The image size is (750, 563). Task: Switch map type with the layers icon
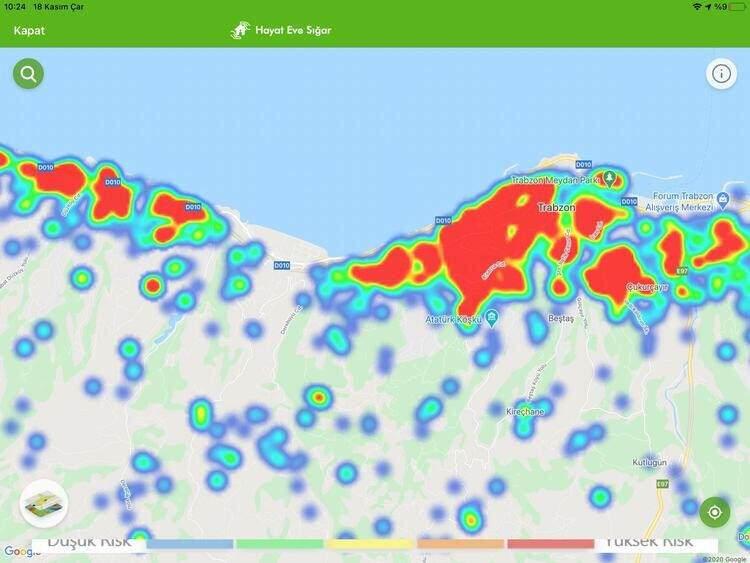[x=43, y=503]
